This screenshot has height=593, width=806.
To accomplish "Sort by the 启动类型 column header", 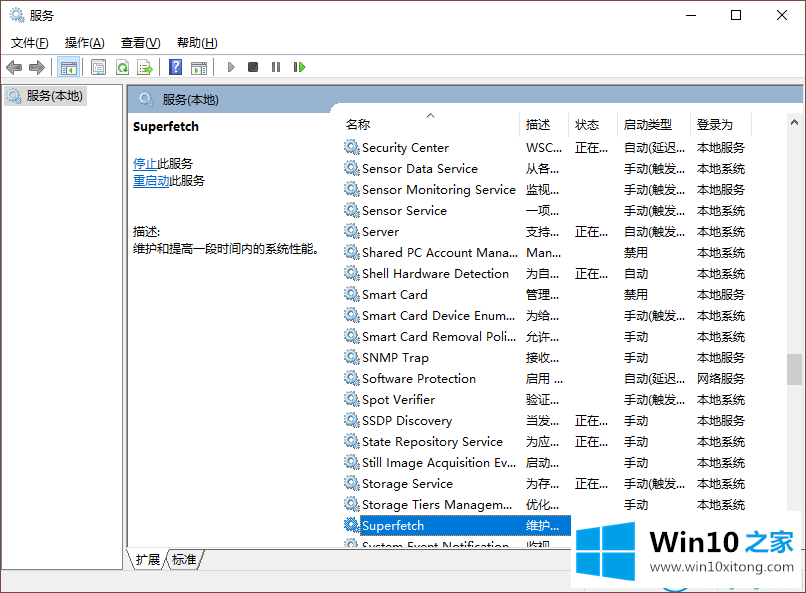I will [653, 124].
